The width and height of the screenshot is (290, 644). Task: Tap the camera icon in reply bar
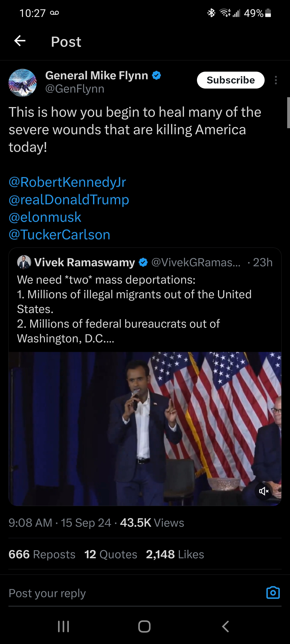click(x=273, y=593)
